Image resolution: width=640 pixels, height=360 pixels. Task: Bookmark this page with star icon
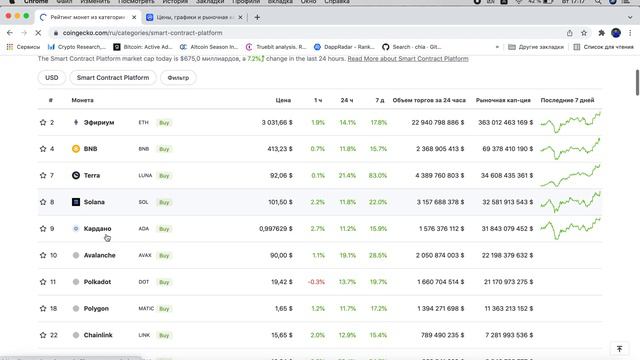584,33
